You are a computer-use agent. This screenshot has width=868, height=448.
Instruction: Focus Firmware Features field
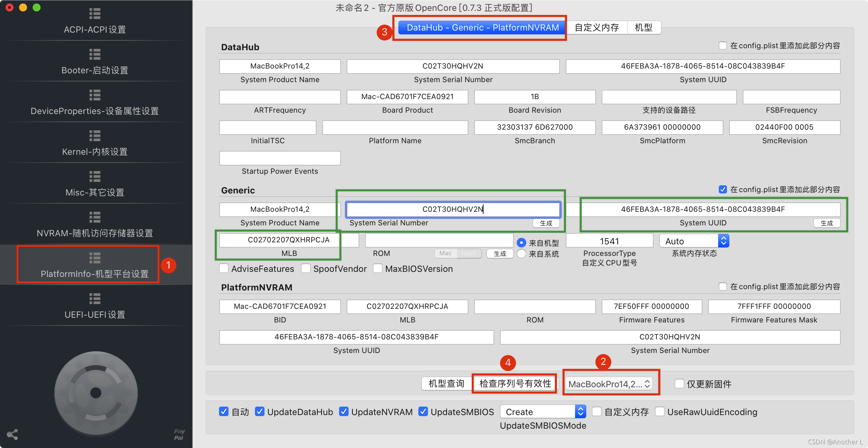(652, 306)
